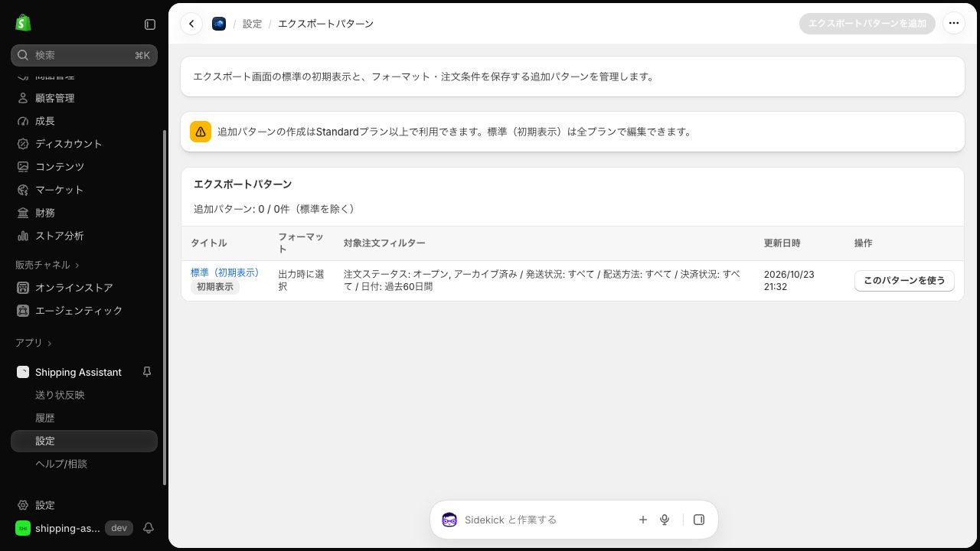Screen dimensions: 980x551
Task: Open notifications bell icon
Action: coord(149,528)
